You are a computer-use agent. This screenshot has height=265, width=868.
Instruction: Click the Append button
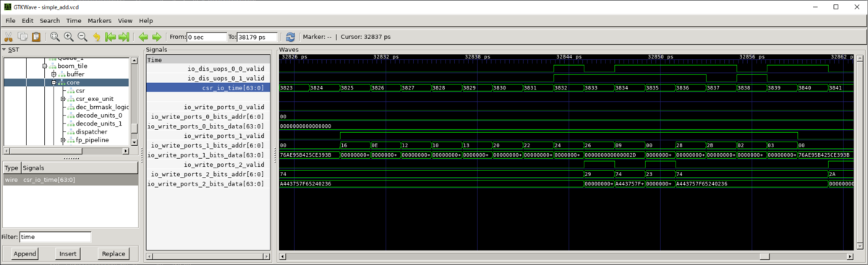tap(25, 253)
